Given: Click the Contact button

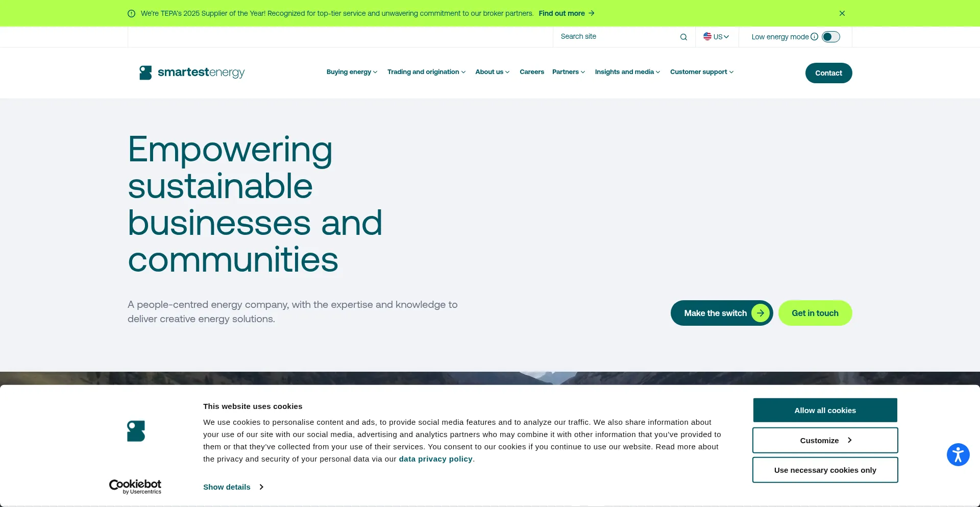Looking at the screenshot, I should (x=828, y=73).
